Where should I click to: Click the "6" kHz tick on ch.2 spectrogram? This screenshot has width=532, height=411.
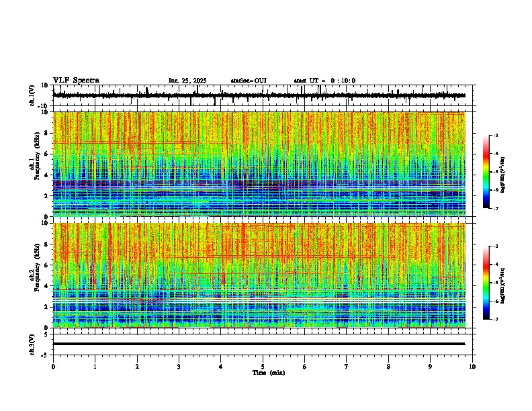[x=47, y=265]
